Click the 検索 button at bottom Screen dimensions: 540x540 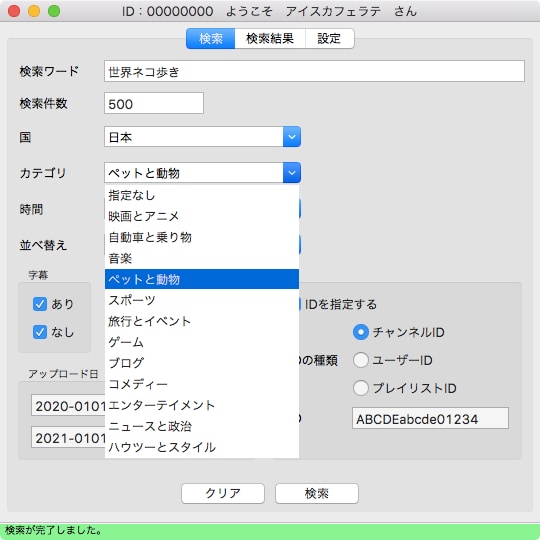coord(317,493)
